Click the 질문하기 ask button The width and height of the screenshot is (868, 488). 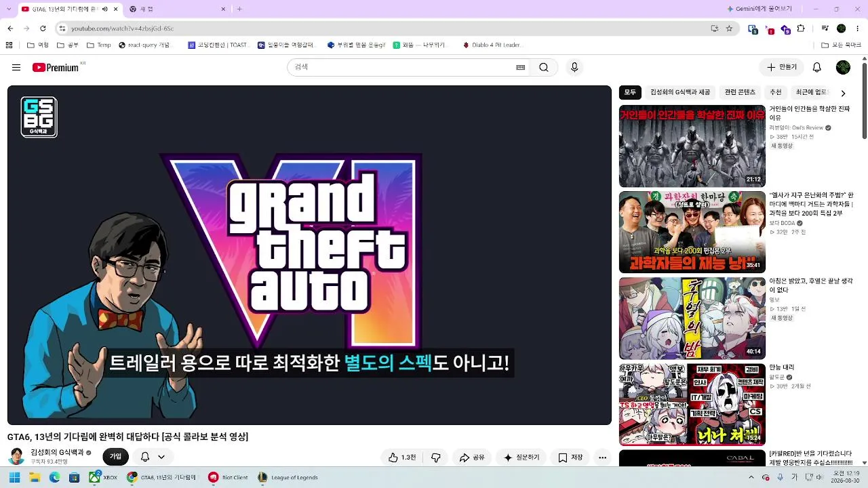pos(521,457)
